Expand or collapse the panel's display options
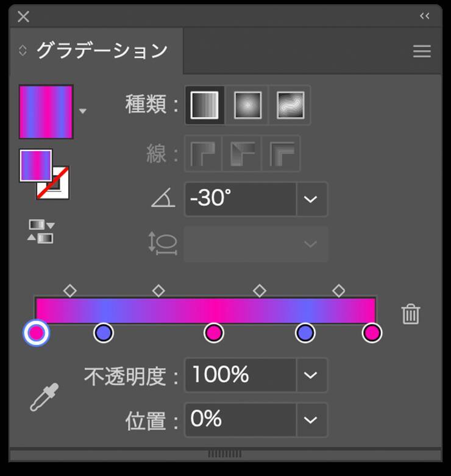 tap(23, 51)
